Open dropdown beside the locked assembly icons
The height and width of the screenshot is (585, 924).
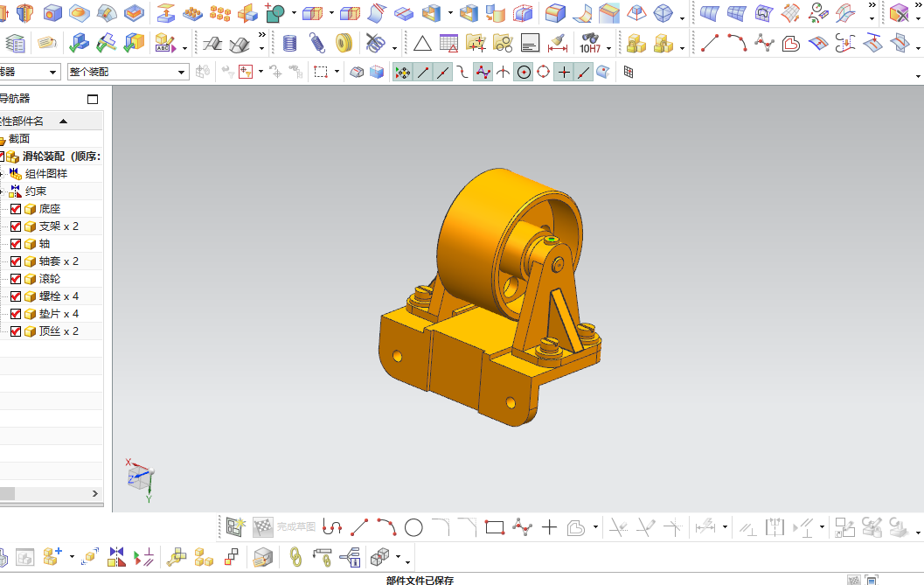click(x=682, y=48)
